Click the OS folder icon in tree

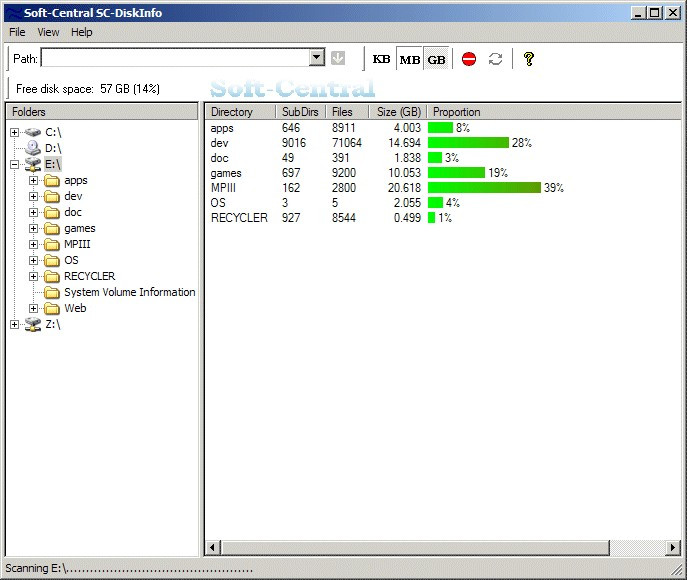(x=52, y=260)
